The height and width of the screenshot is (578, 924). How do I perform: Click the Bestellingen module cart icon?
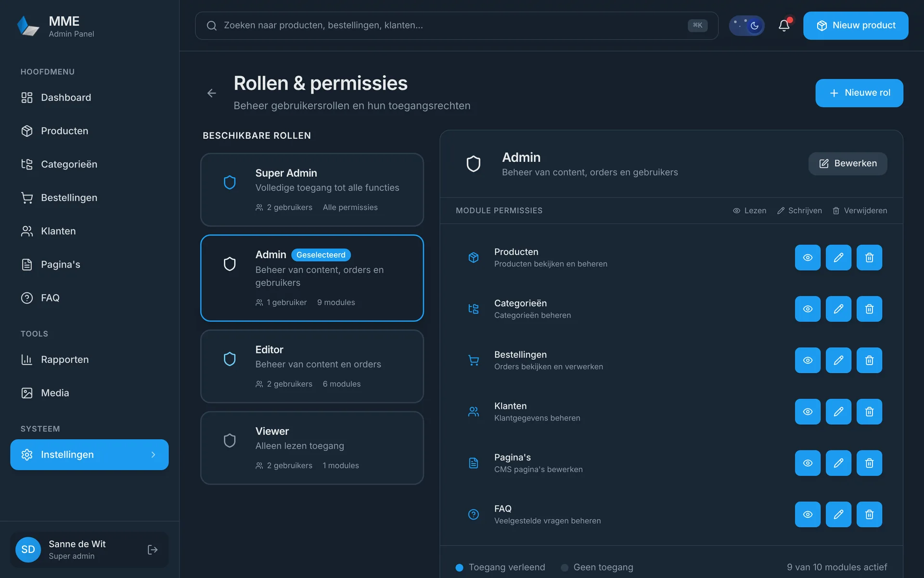coord(474,360)
